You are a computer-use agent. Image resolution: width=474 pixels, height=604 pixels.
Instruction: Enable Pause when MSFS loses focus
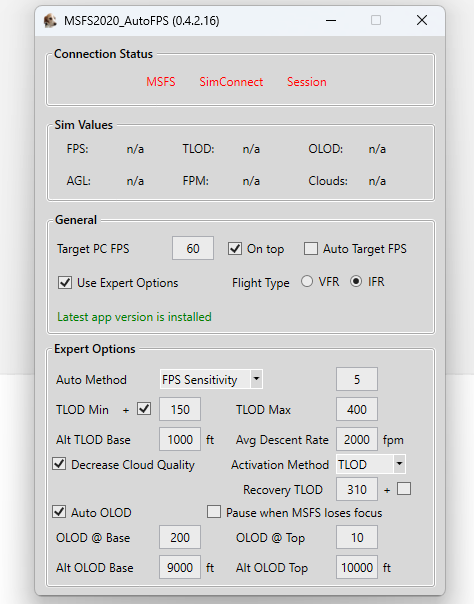(x=214, y=512)
